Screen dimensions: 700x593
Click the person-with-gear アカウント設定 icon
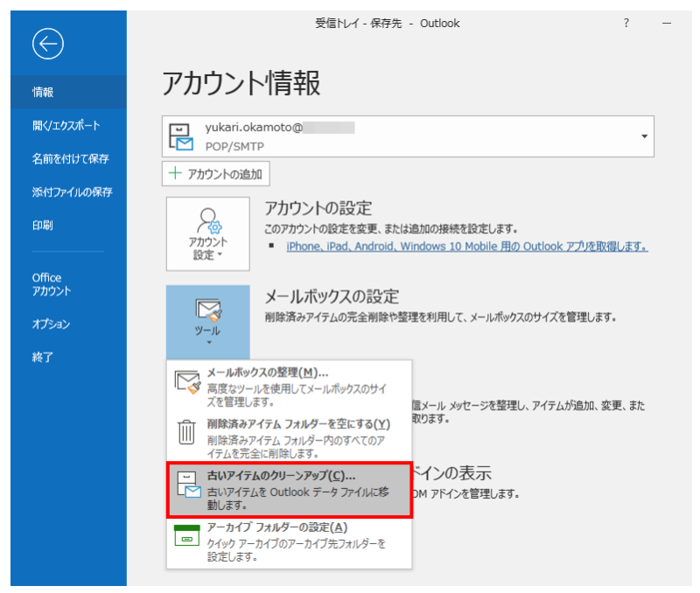[209, 221]
